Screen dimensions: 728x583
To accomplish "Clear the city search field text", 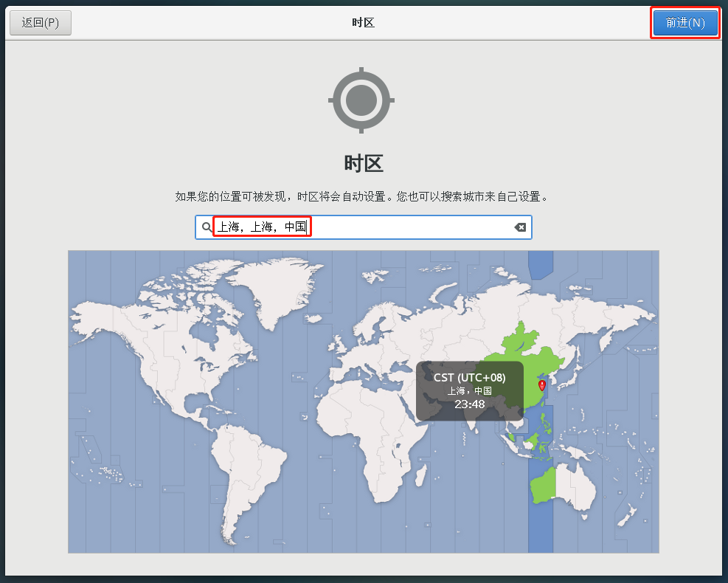I will [520, 227].
